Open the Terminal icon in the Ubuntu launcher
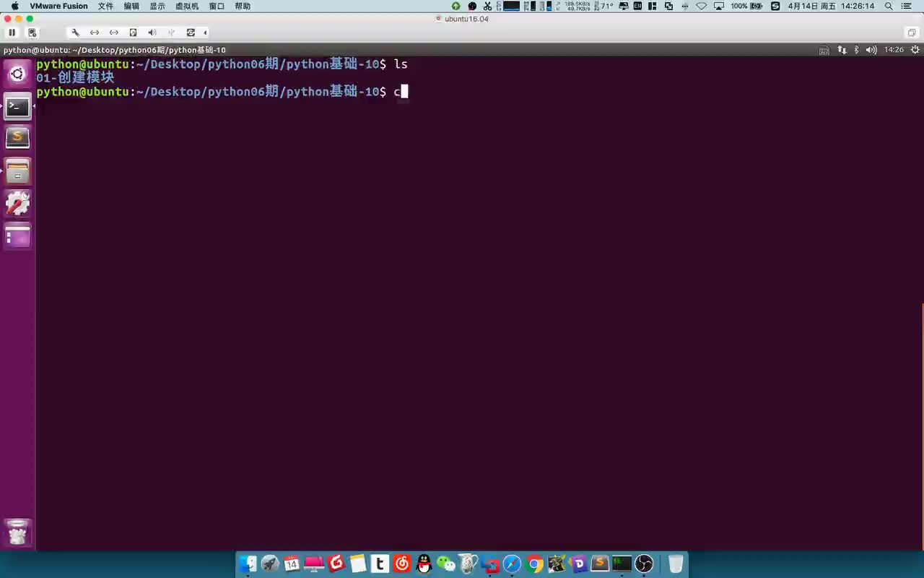This screenshot has width=924, height=578. (x=17, y=105)
